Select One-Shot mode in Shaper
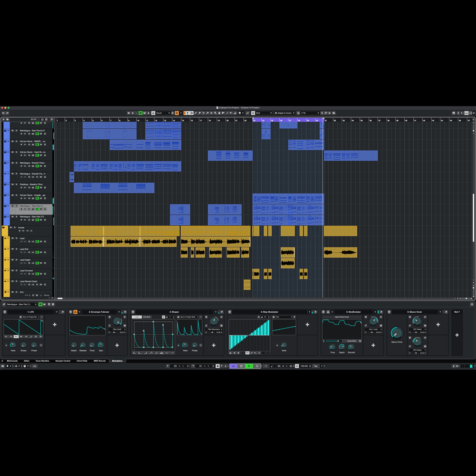The height and width of the screenshot is (476, 476). (x=147, y=317)
